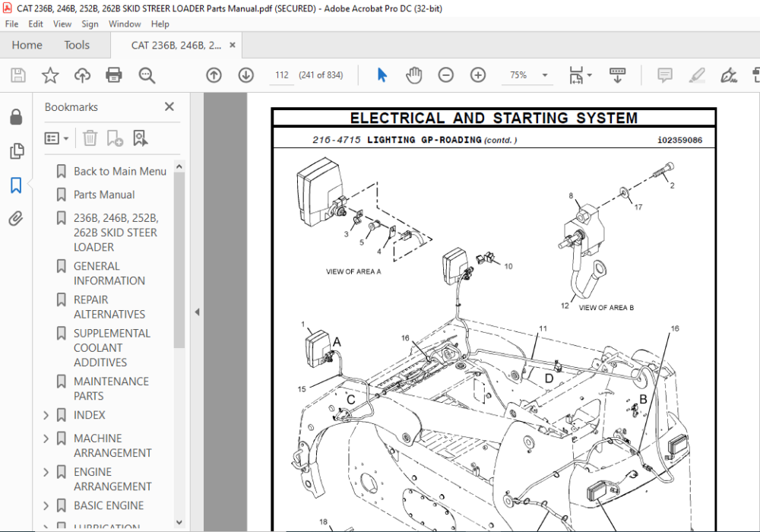
Task: Click the zoom percentage field
Action: (x=518, y=75)
